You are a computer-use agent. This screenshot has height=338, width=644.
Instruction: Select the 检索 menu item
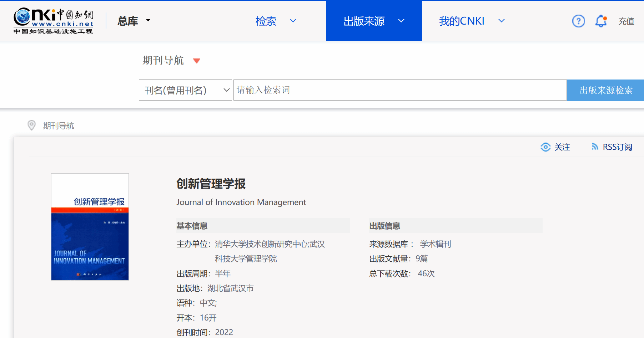point(266,21)
